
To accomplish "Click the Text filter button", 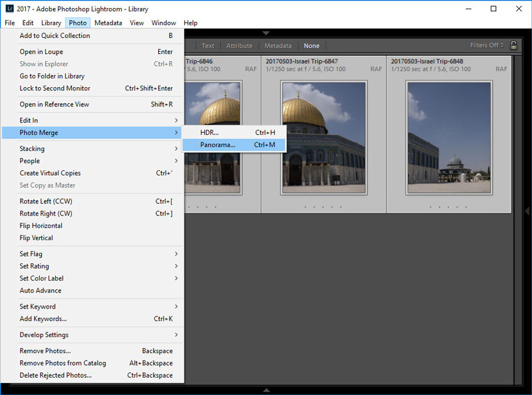I will [x=208, y=46].
